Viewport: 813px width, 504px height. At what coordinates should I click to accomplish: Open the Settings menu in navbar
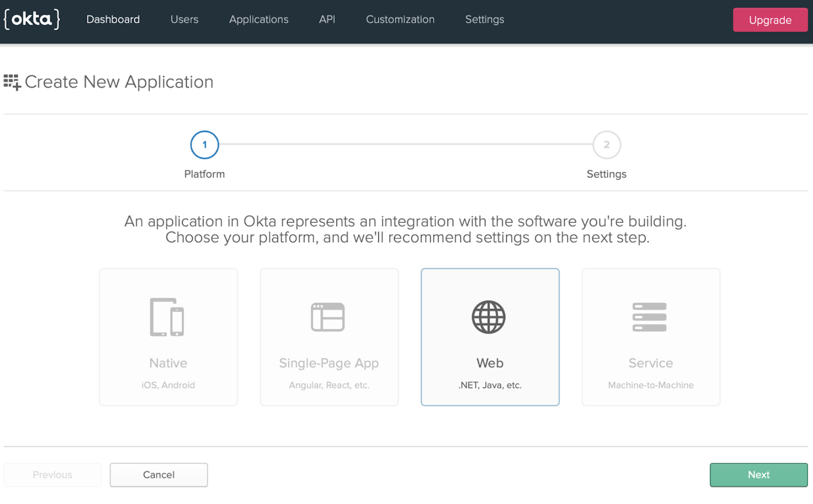click(x=484, y=20)
